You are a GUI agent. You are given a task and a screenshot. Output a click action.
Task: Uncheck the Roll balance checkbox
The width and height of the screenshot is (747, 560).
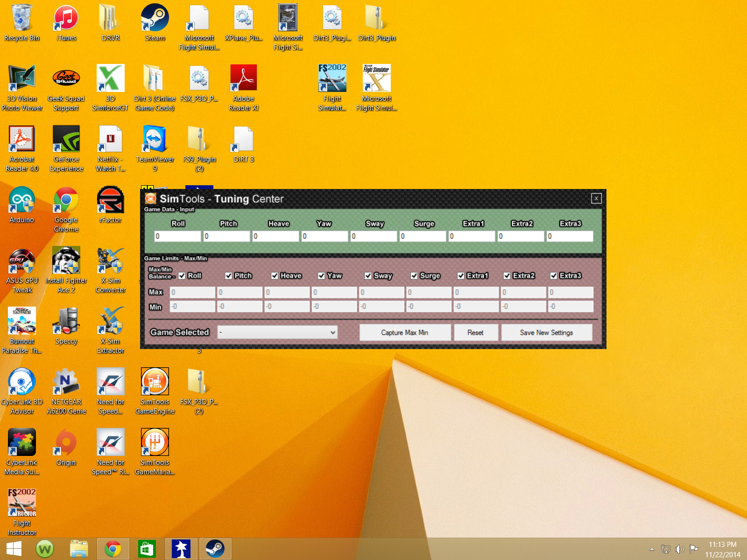coord(182,276)
